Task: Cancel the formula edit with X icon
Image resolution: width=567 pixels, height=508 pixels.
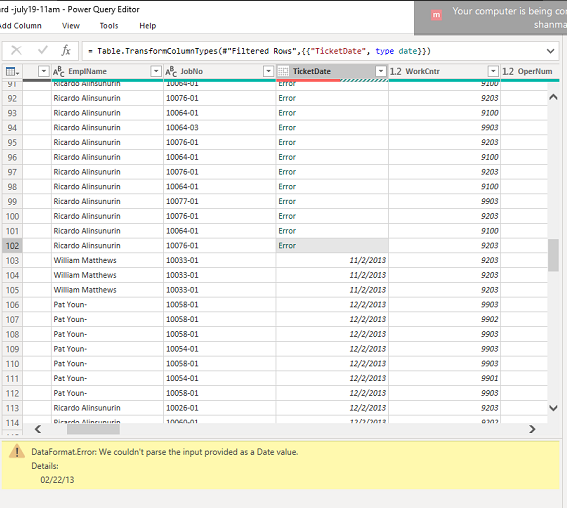Action: (x=16, y=50)
